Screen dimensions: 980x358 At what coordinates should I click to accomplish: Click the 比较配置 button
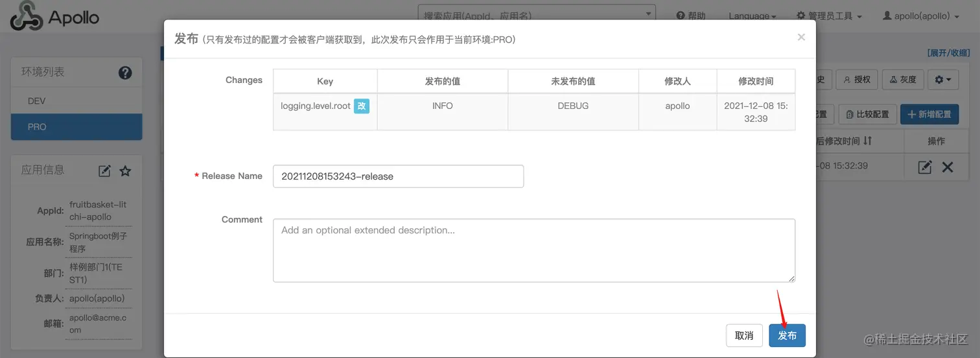(867, 114)
